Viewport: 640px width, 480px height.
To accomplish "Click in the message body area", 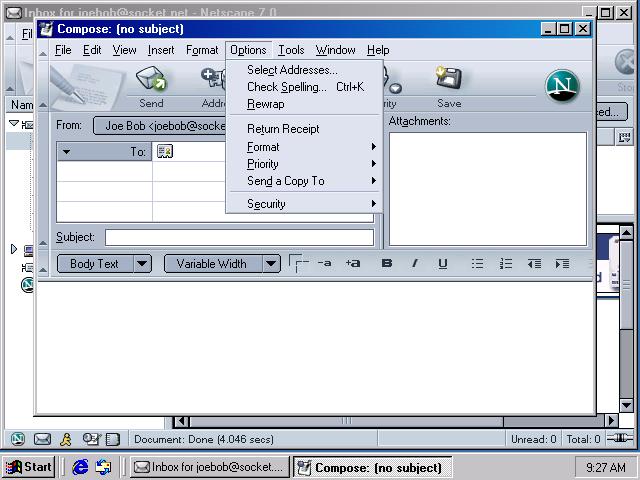I will pyautogui.click(x=315, y=347).
